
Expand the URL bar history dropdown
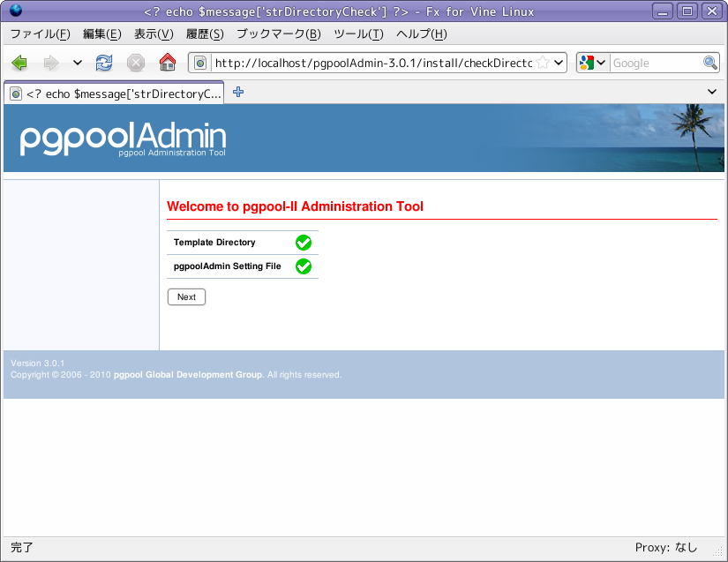click(x=559, y=63)
